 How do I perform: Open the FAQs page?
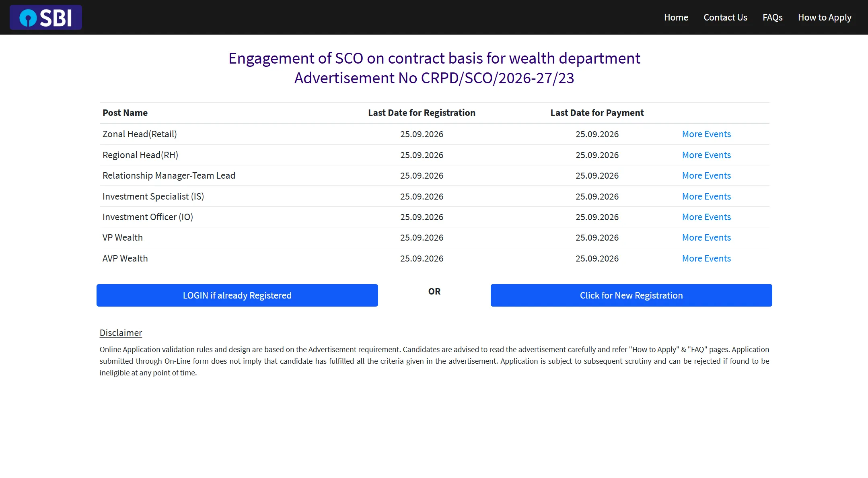(x=772, y=17)
